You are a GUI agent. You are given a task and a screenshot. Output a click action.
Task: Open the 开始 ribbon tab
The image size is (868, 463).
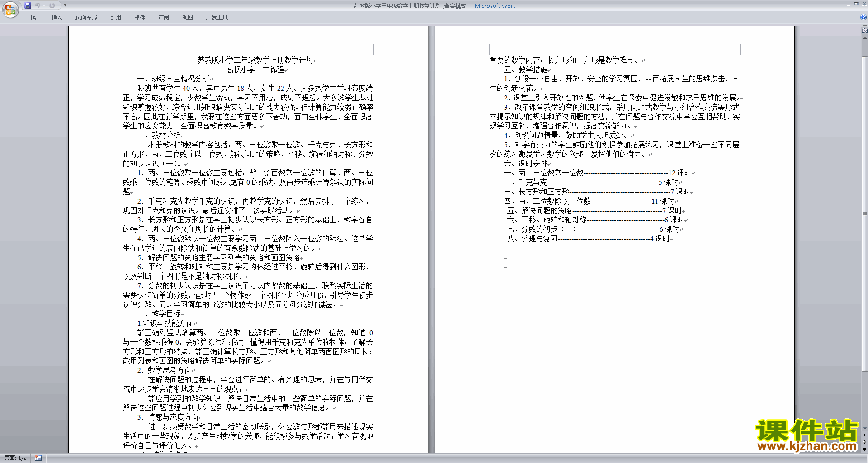coord(33,18)
